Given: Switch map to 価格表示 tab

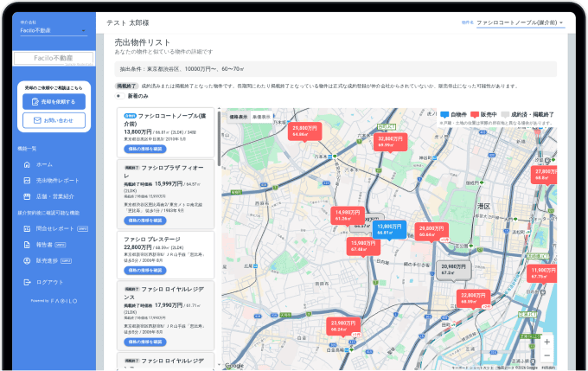Looking at the screenshot, I should [238, 117].
